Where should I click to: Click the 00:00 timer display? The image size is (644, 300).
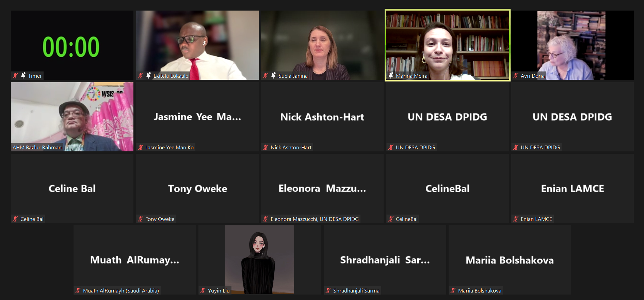[x=71, y=47]
